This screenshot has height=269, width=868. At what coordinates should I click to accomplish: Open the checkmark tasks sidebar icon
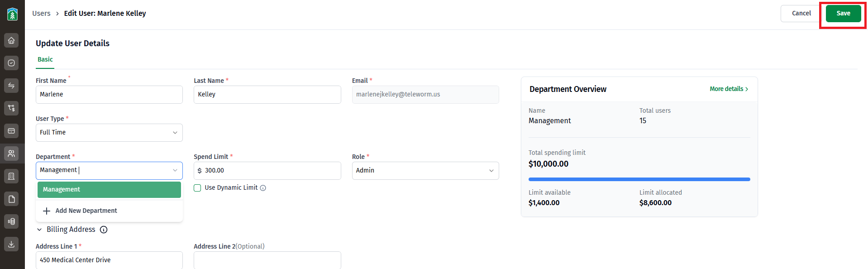[11, 63]
